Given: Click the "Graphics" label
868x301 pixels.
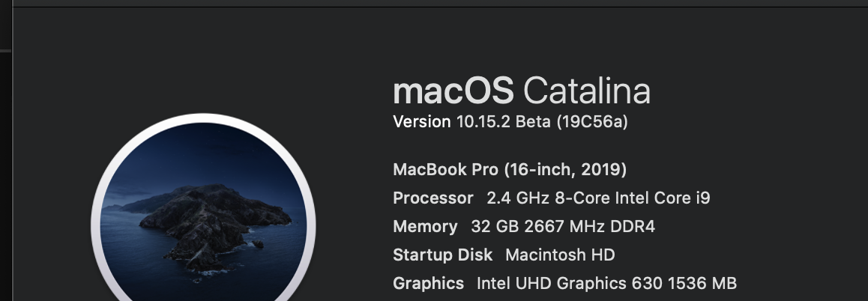Looking at the screenshot, I should 429,283.
